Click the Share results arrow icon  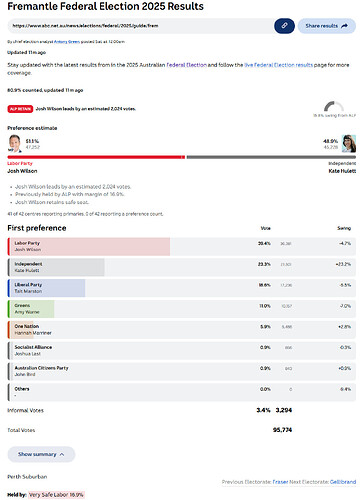tap(344, 26)
